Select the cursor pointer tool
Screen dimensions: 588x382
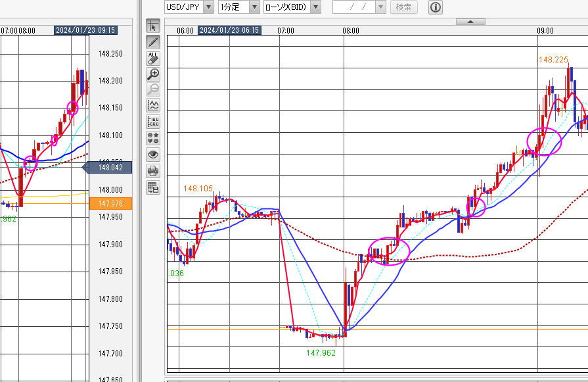[153, 26]
